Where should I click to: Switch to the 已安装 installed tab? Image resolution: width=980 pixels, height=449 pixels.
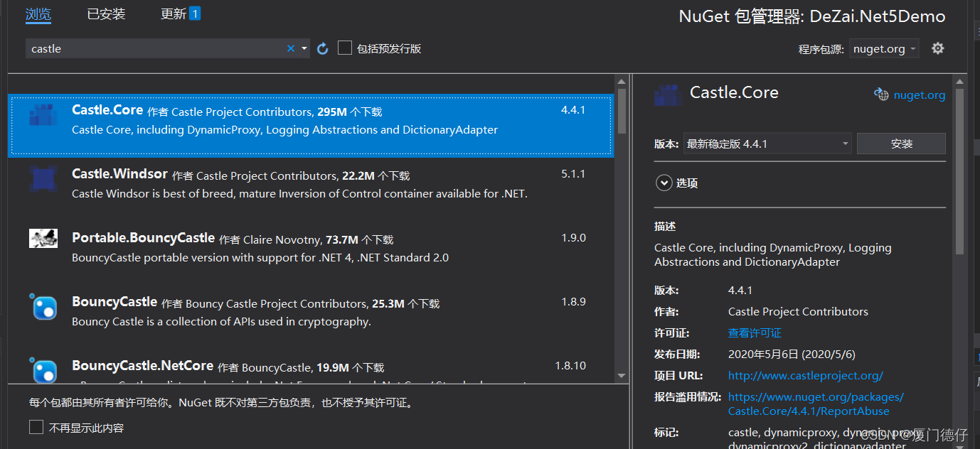tap(106, 13)
